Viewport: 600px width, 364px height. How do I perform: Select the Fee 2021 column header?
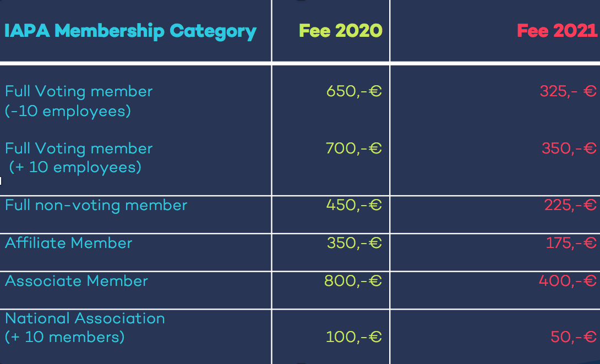coord(557,31)
